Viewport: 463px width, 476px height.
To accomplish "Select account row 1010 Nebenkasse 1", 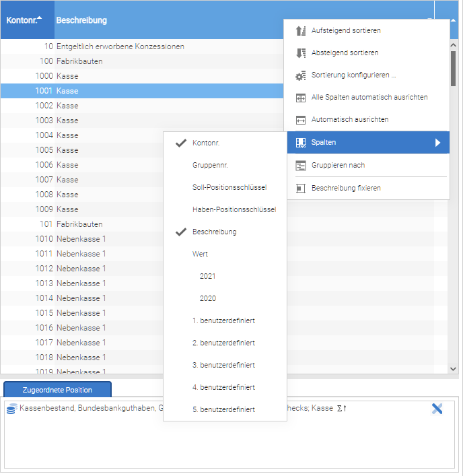I will point(81,239).
